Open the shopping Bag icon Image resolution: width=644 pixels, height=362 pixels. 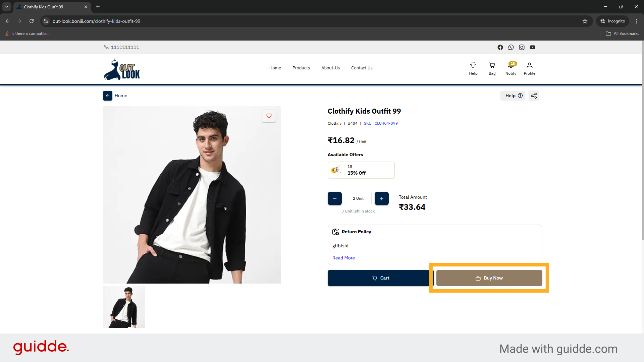click(x=492, y=68)
